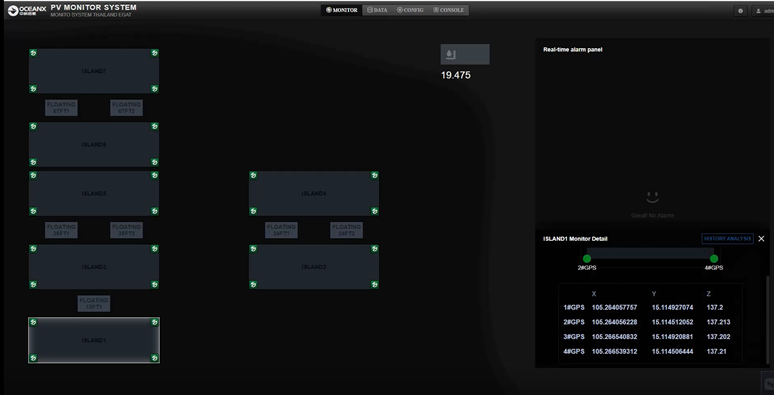This screenshot has width=774, height=395.
Task: Open HISTORY ANALYSIS for ISLAND1
Action: [x=727, y=238]
